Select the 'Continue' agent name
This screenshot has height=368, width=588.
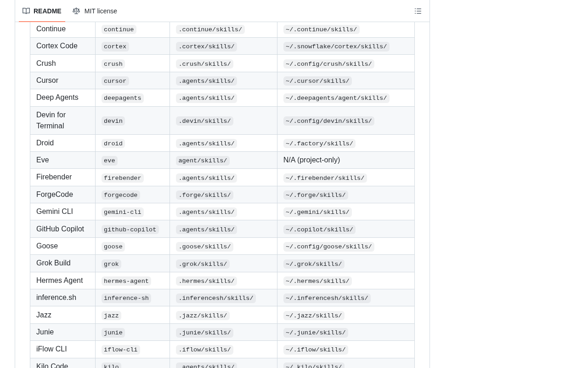click(x=51, y=29)
